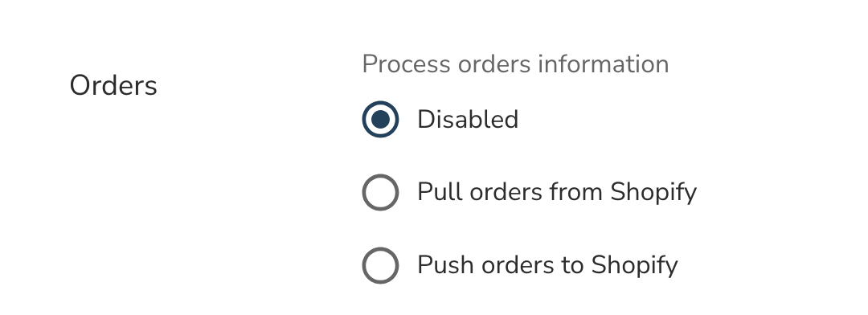Pick the last radio option for orders

pos(380,265)
